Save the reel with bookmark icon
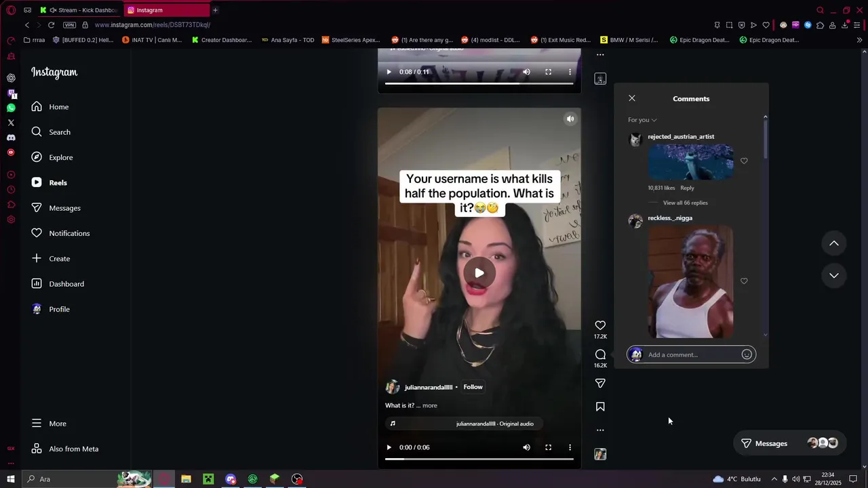The width and height of the screenshot is (868, 488). [x=600, y=407]
